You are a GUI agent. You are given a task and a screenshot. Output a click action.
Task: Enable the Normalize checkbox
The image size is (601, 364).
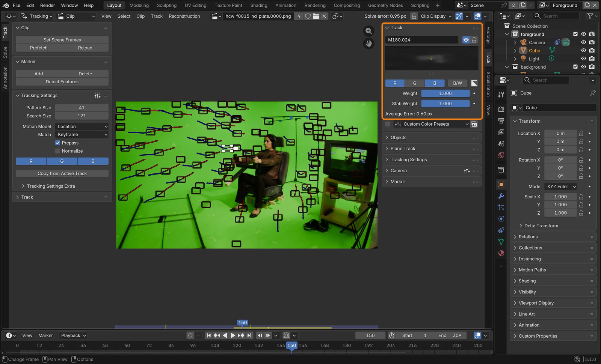click(57, 151)
